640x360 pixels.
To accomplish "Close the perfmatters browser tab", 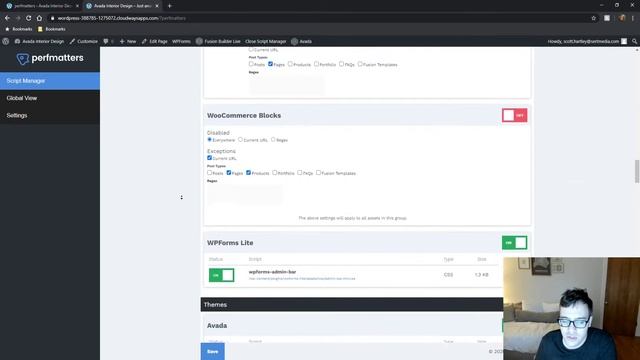I will pos(77,6).
